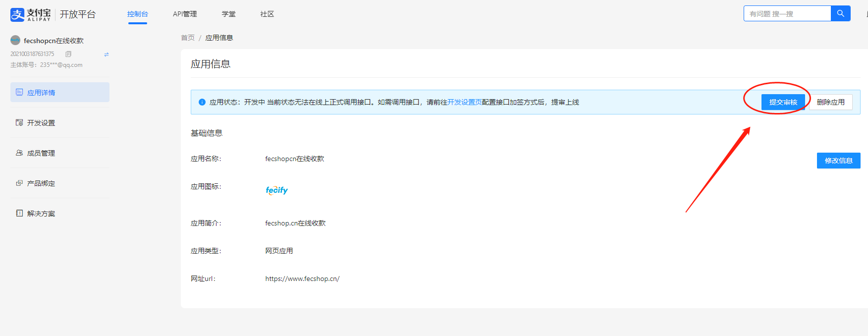Click the 修改信息 button
868x336 pixels.
pos(839,161)
